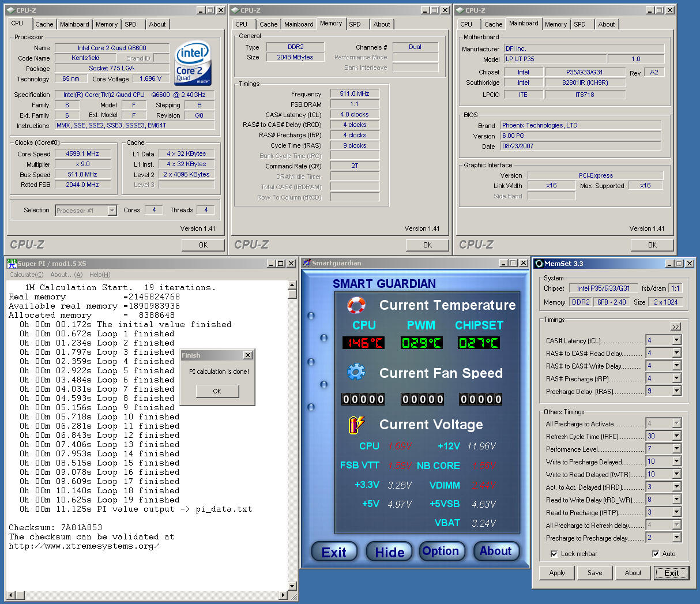Click the Save button in MemSet
Screen dimensions: 700x604
coord(595,573)
